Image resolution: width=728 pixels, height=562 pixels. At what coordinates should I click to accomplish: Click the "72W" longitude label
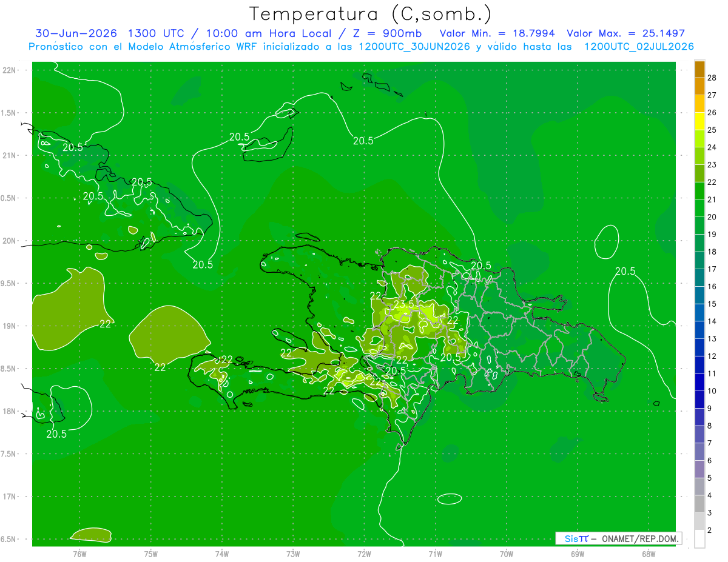364,554
